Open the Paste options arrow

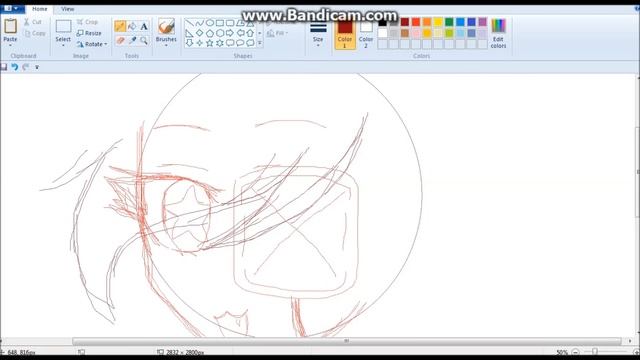coord(10,45)
